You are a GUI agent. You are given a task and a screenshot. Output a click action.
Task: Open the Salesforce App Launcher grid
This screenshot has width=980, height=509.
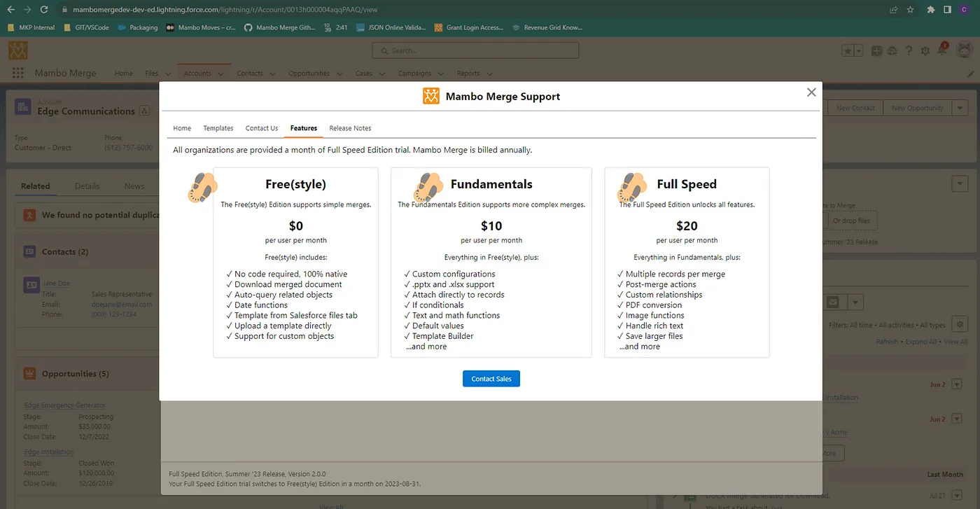pyautogui.click(x=18, y=73)
